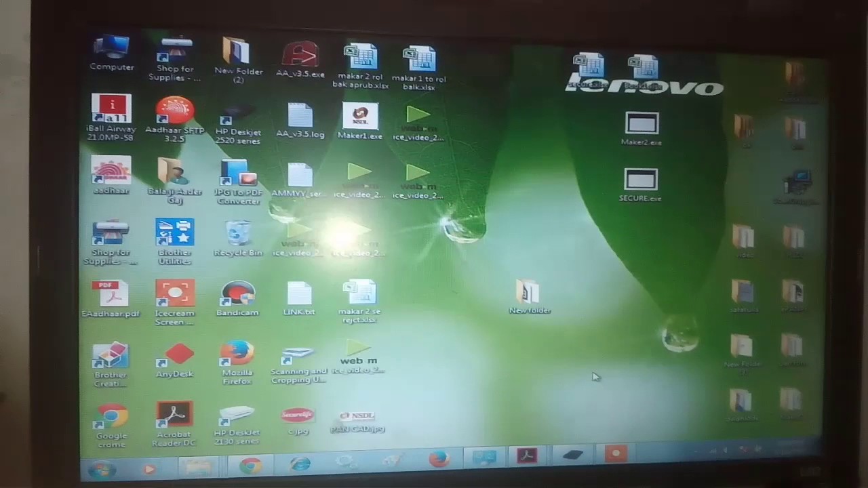
Task: Open the orange Icecream recorder taskbar icon
Action: pyautogui.click(x=616, y=453)
